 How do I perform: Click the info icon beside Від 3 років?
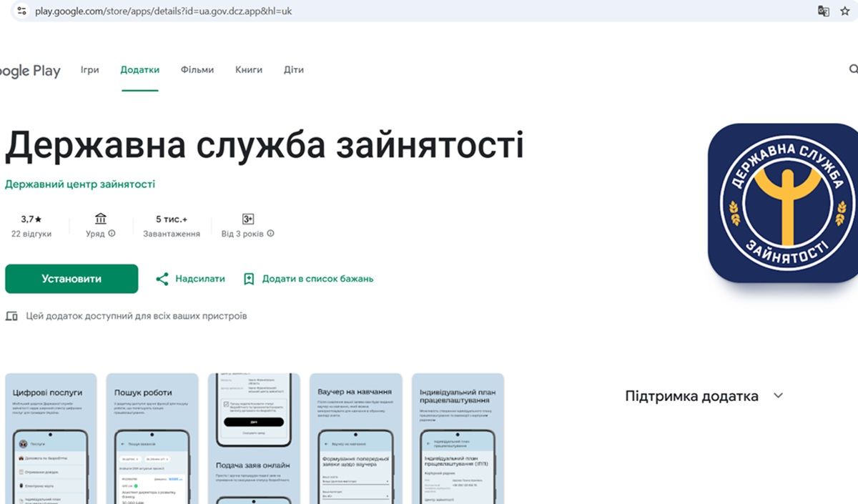pyautogui.click(x=270, y=233)
